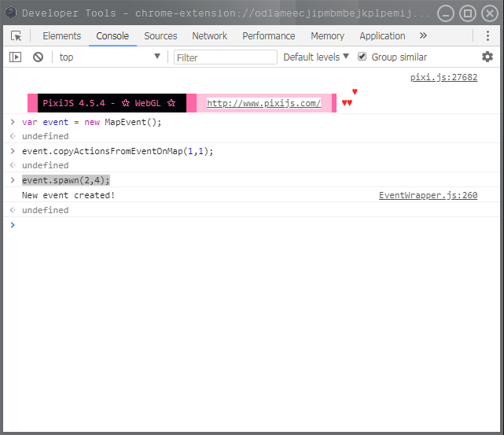Open console settings gear icon
This screenshot has height=435, width=504.
pos(487,57)
